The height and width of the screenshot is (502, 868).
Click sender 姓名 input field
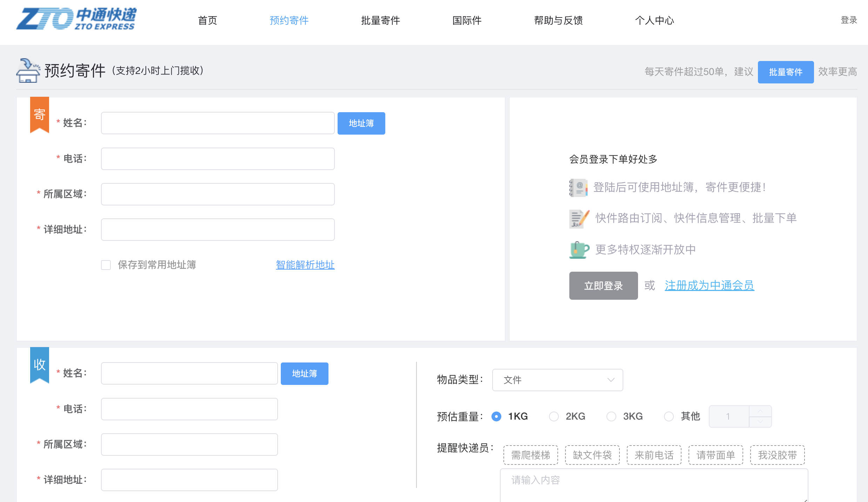(x=218, y=123)
